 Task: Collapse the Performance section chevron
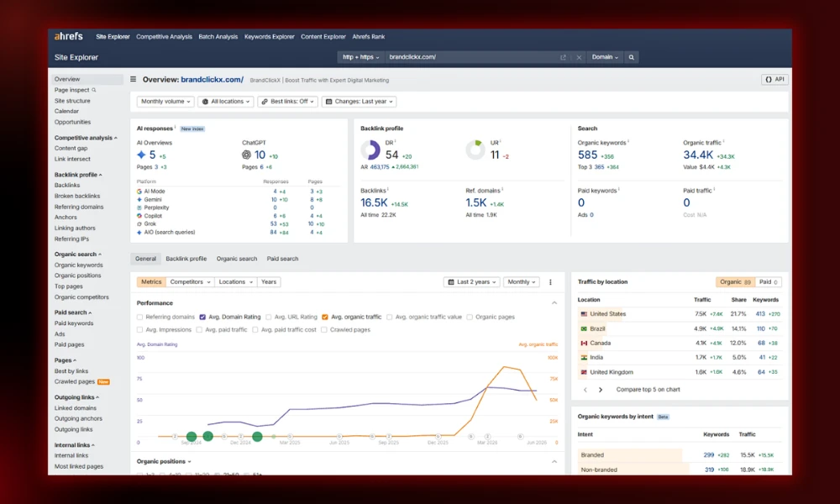point(554,303)
